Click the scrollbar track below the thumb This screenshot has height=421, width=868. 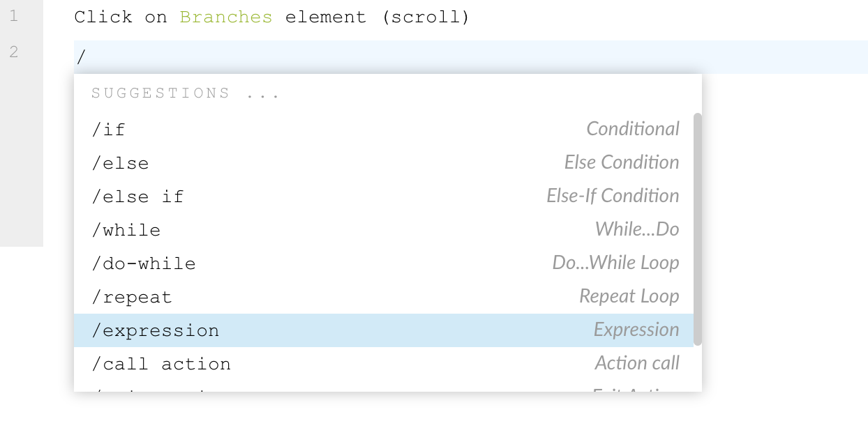(698, 368)
